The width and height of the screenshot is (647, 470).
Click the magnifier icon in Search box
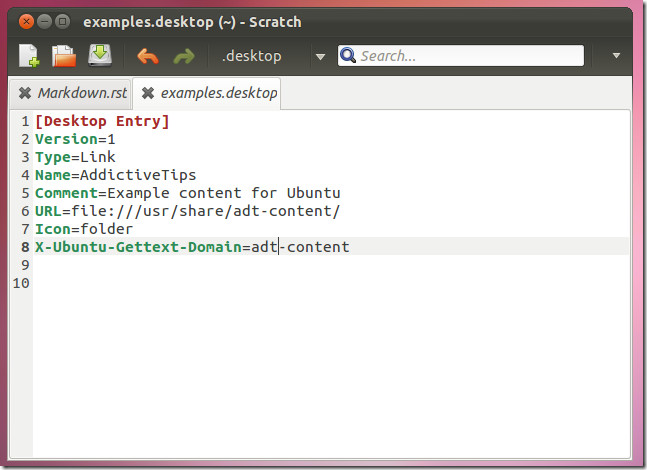348,55
